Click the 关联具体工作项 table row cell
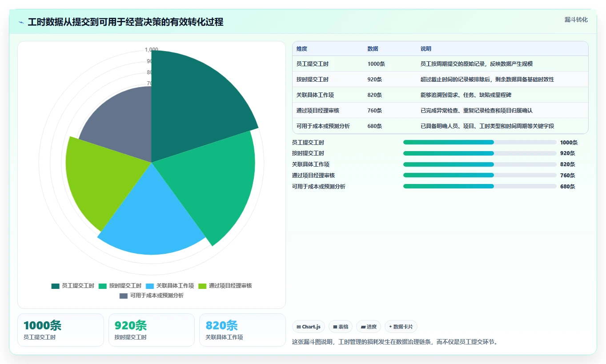 point(315,95)
